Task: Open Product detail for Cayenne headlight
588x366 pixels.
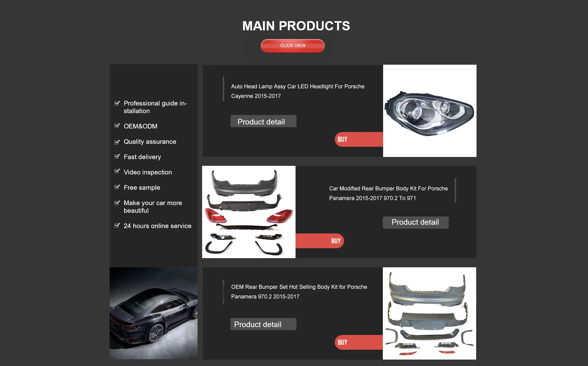Action: pos(263,121)
